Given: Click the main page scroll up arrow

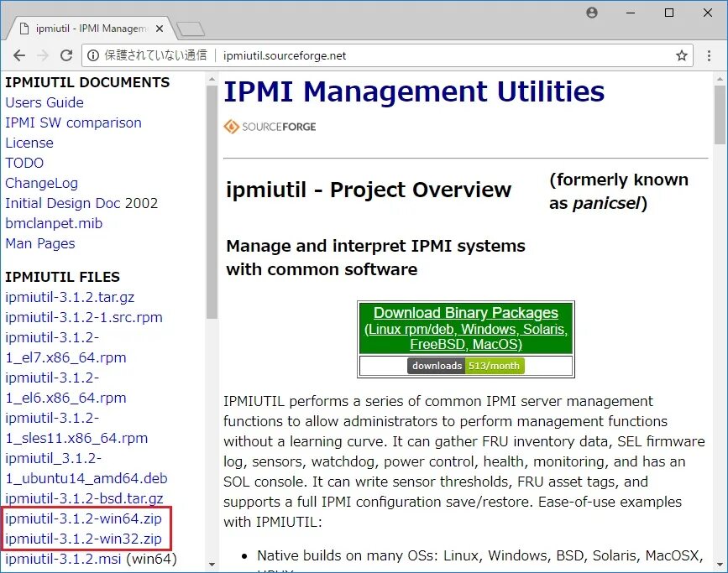Looking at the screenshot, I should pos(720,79).
